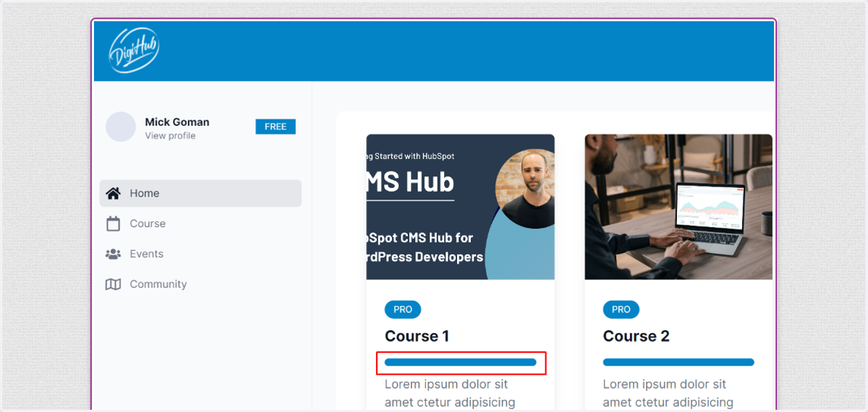Click the Mick Goman name
Viewport: 868px width, 412px height.
point(177,121)
